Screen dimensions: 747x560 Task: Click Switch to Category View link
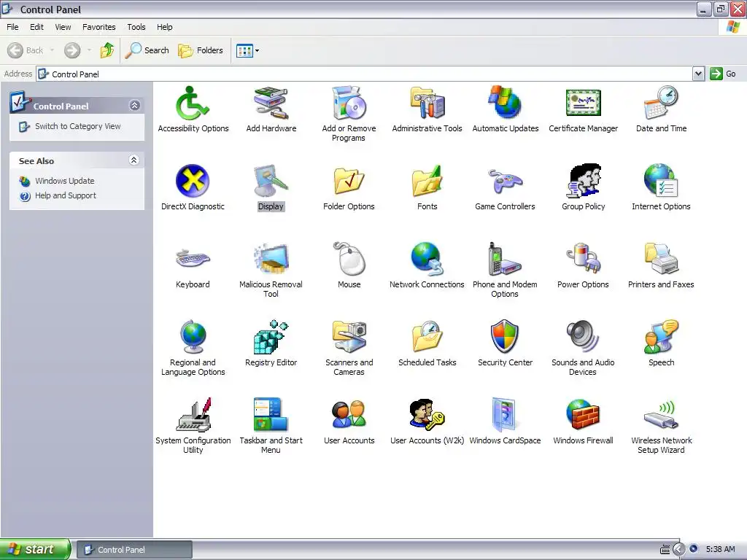click(x=77, y=126)
